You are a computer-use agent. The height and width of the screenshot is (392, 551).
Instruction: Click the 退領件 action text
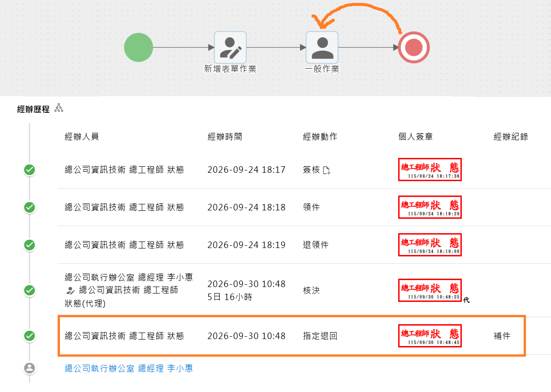point(315,245)
